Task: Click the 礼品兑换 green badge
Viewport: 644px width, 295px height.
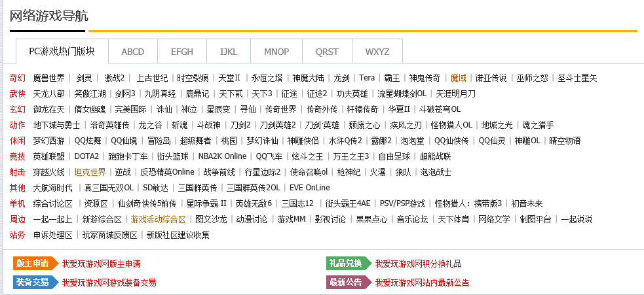Action: (348, 264)
